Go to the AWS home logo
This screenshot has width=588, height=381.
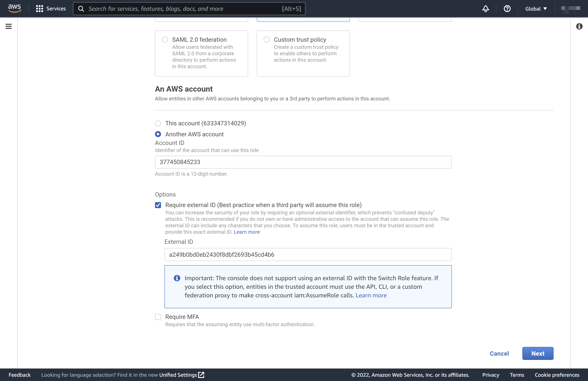tap(15, 8)
